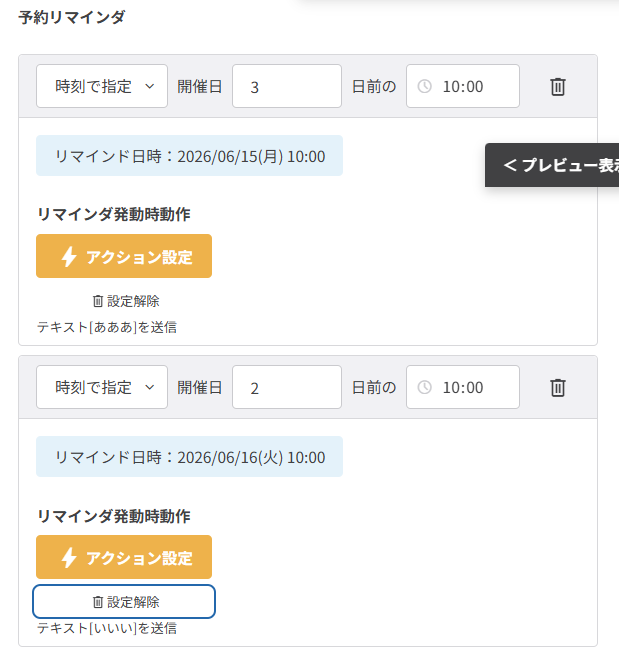
Task: Click 設定解除 under the first reminder
Action: pos(125,301)
